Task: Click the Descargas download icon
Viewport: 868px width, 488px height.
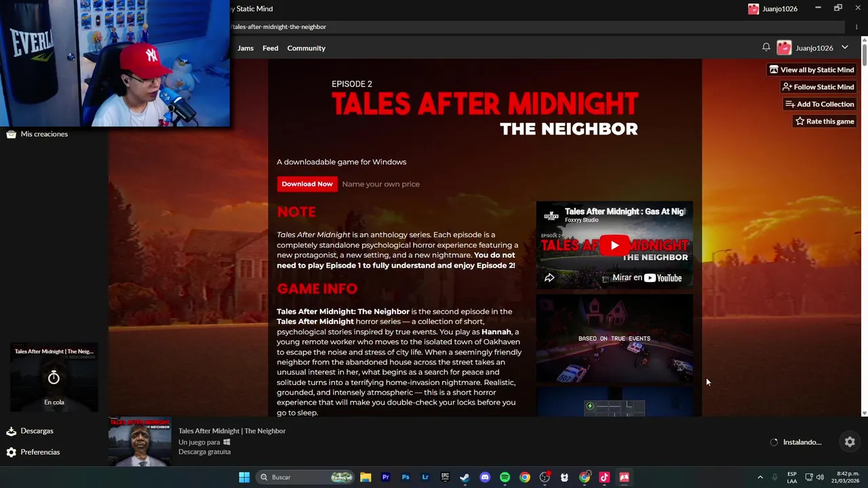Action: [11, 431]
